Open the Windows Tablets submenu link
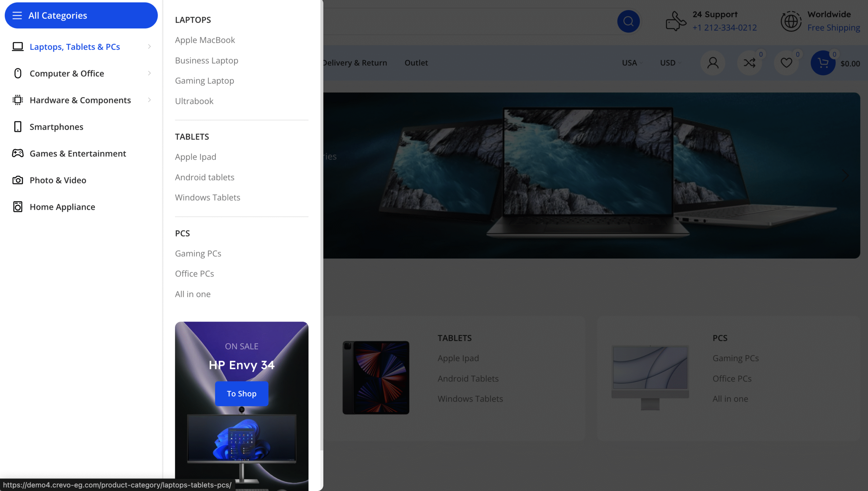Image resolution: width=868 pixels, height=491 pixels. pos(208,197)
